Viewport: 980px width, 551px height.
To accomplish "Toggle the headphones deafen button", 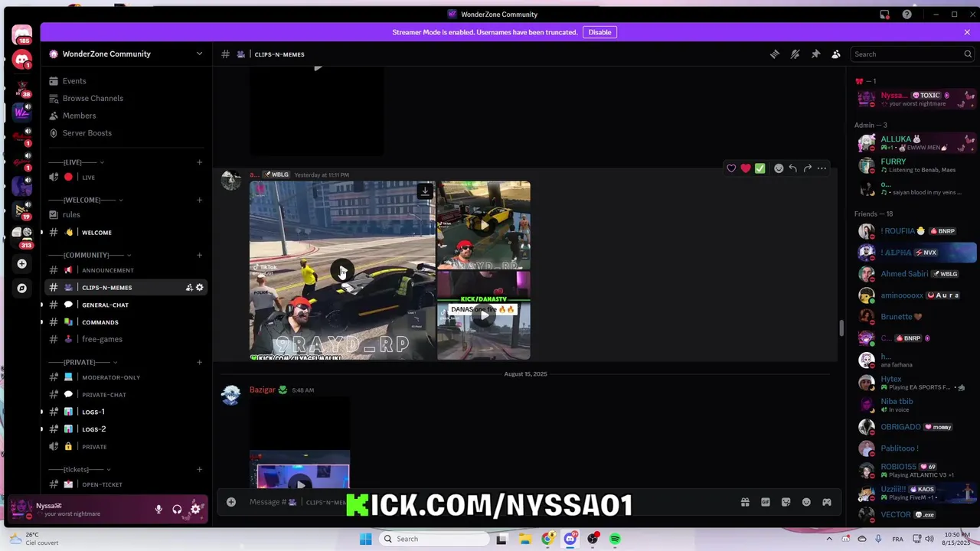I will click(177, 509).
